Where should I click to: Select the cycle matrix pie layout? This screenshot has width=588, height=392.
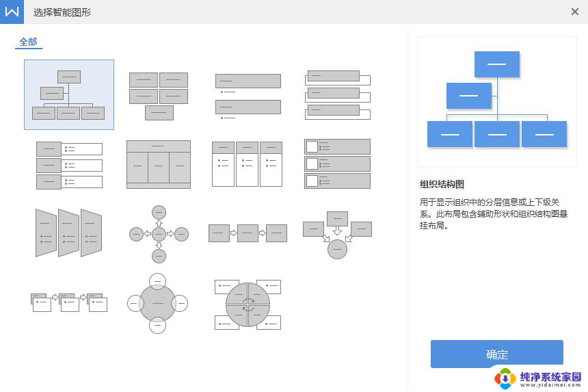point(248,304)
